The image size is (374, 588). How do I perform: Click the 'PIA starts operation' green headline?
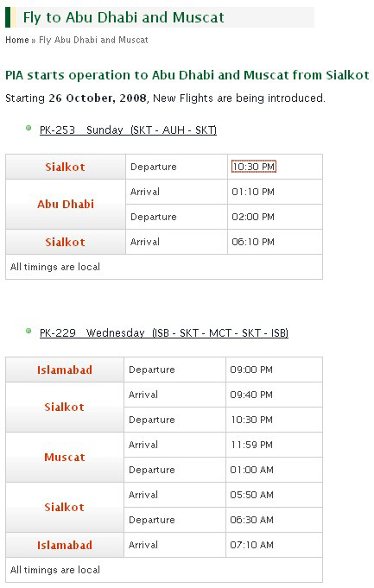[x=187, y=75]
